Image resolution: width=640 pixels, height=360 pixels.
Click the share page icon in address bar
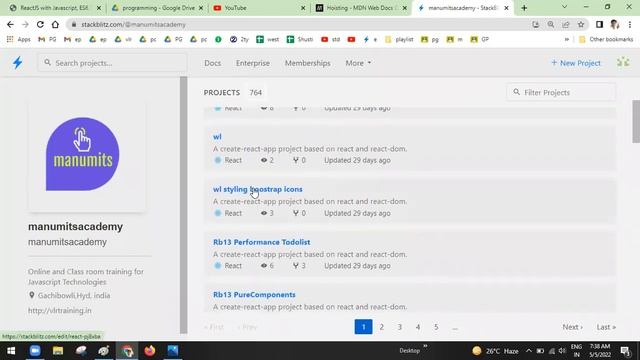point(566,24)
